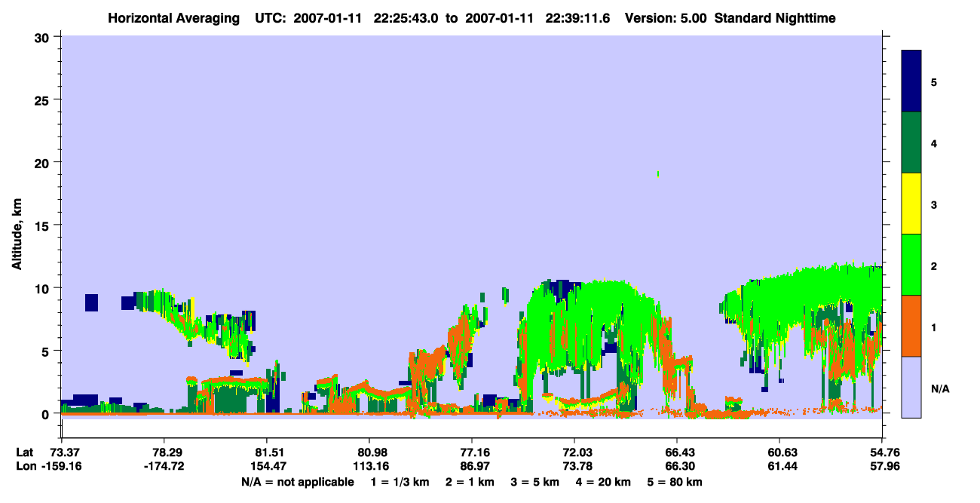Click the altitude tick label 25
Image resolution: width=980 pixels, height=503 pixels.
coord(44,100)
